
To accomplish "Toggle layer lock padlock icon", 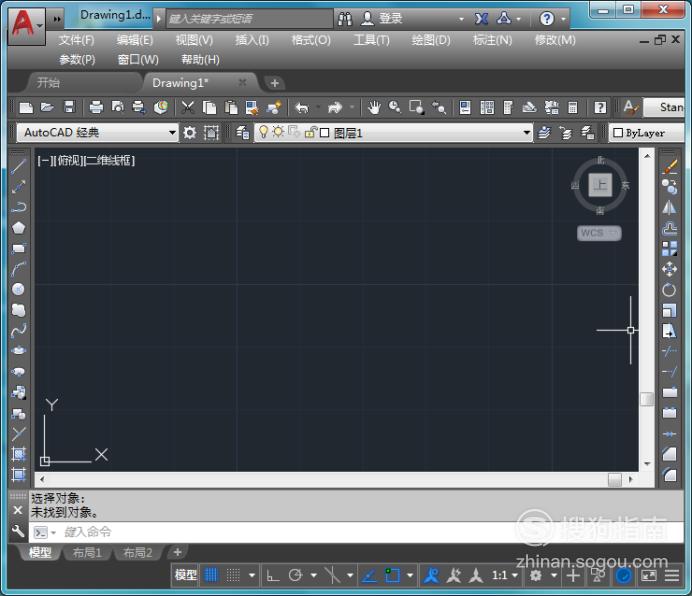I will [311, 132].
